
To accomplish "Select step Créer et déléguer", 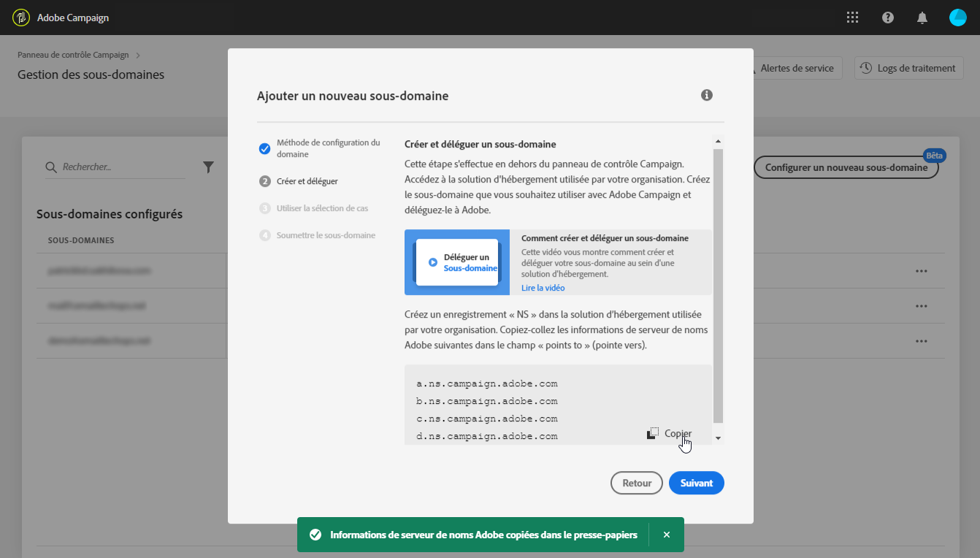I will click(x=299, y=181).
